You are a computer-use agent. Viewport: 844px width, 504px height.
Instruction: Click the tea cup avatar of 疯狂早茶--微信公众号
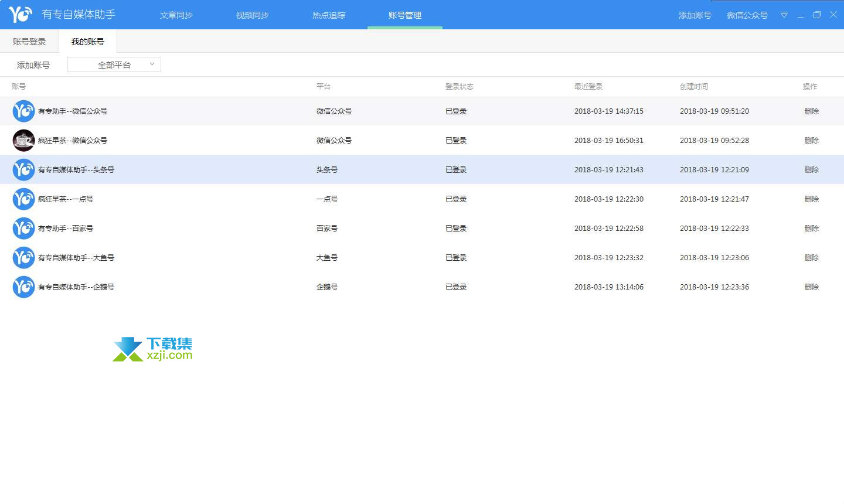click(x=23, y=141)
